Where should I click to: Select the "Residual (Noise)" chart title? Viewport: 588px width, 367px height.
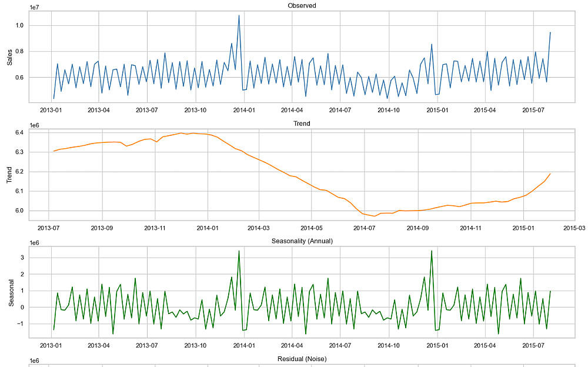pos(302,359)
